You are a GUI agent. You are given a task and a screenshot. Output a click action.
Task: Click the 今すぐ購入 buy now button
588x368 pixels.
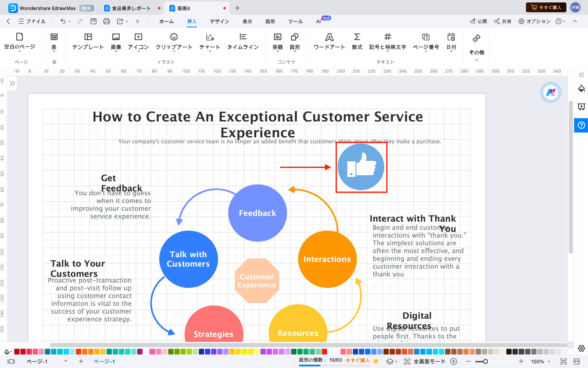point(546,8)
